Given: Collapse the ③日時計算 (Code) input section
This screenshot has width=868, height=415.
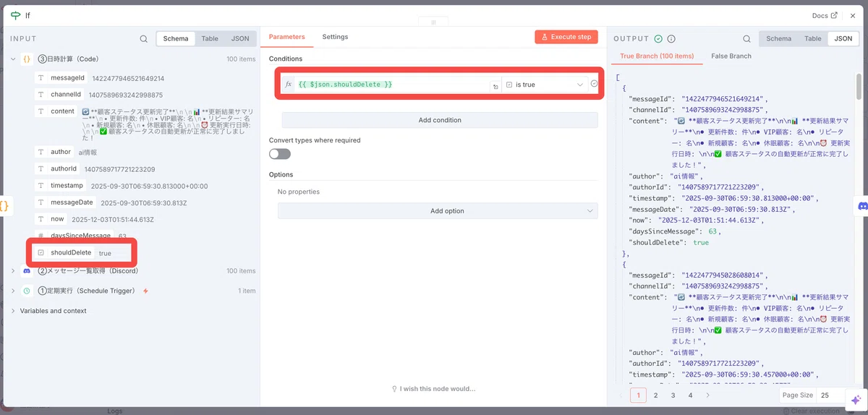Looking at the screenshot, I should [13, 59].
